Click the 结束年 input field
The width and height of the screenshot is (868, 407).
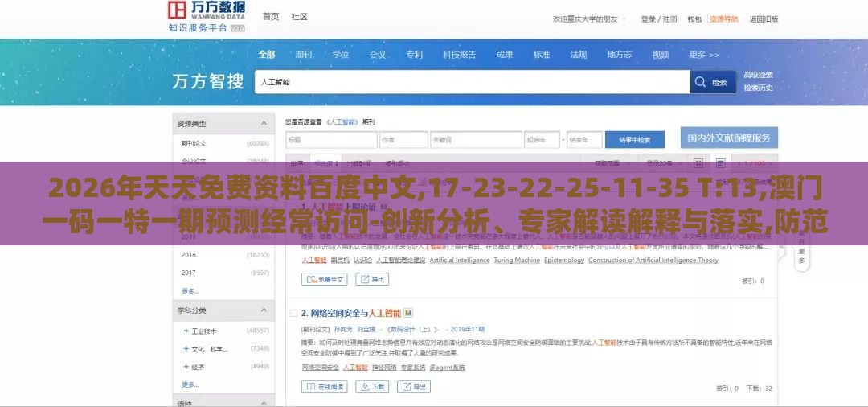click(584, 139)
